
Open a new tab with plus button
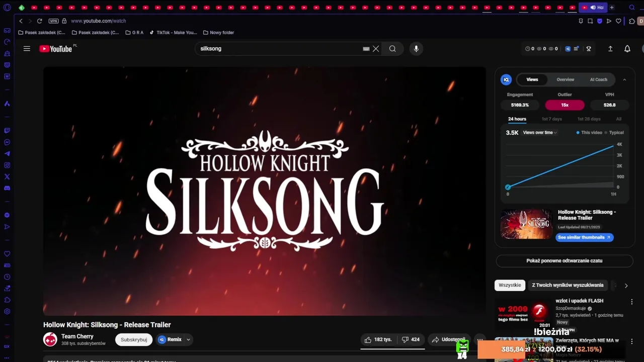pos(612,8)
